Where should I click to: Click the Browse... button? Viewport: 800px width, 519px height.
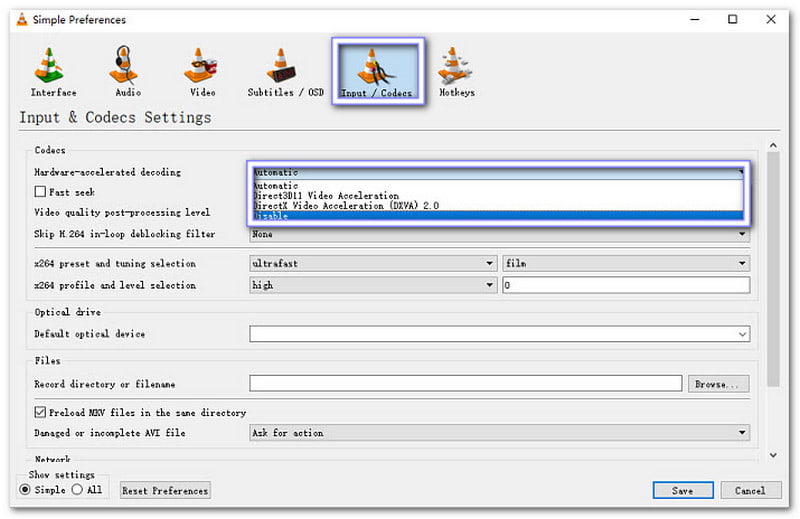[718, 384]
